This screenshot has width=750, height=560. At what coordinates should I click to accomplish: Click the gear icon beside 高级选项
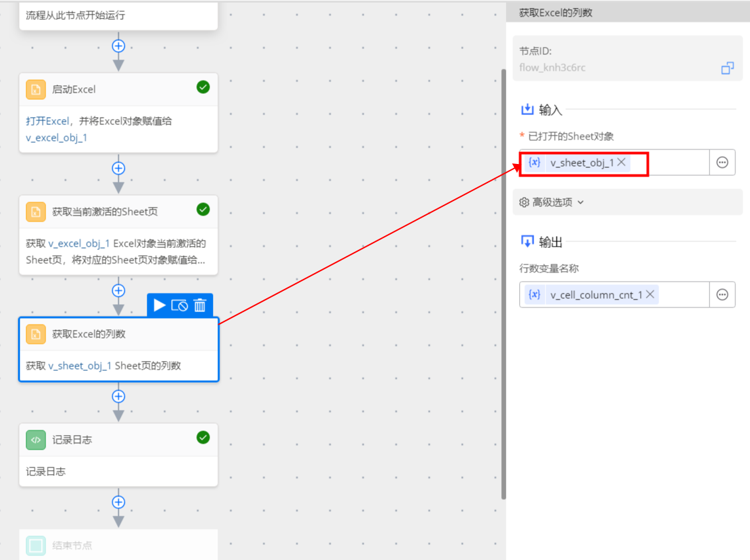coord(524,202)
